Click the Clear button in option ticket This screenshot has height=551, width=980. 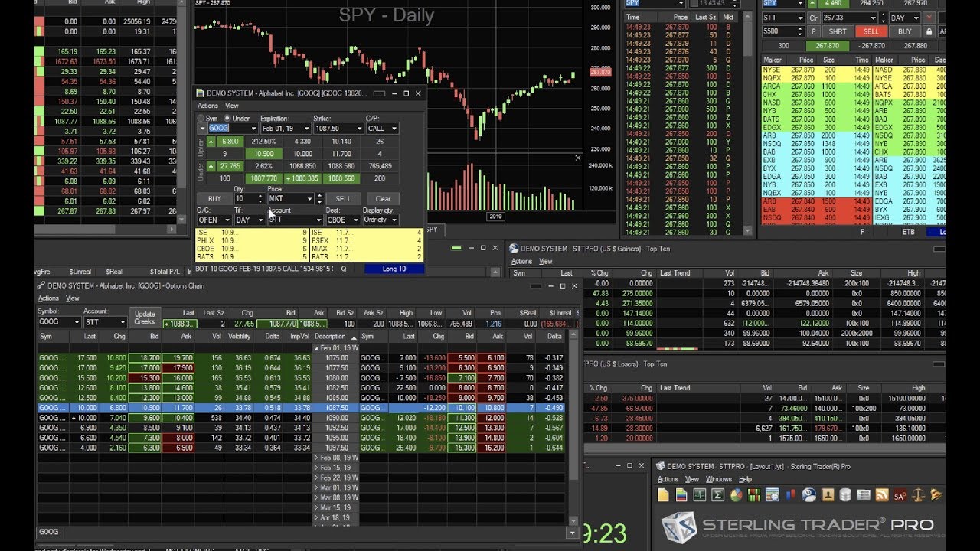pos(383,198)
